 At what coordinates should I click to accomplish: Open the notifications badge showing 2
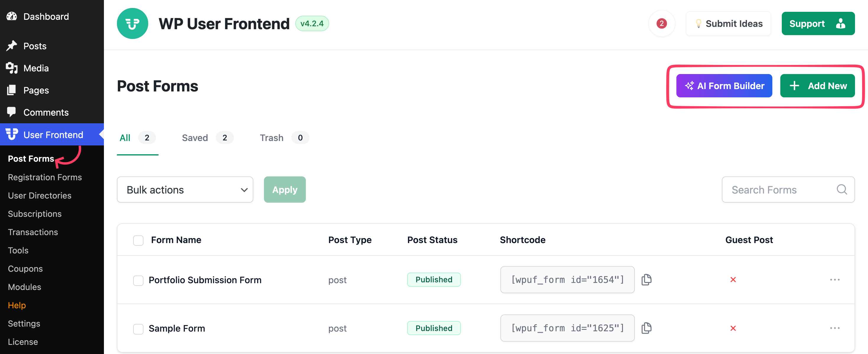(x=661, y=23)
